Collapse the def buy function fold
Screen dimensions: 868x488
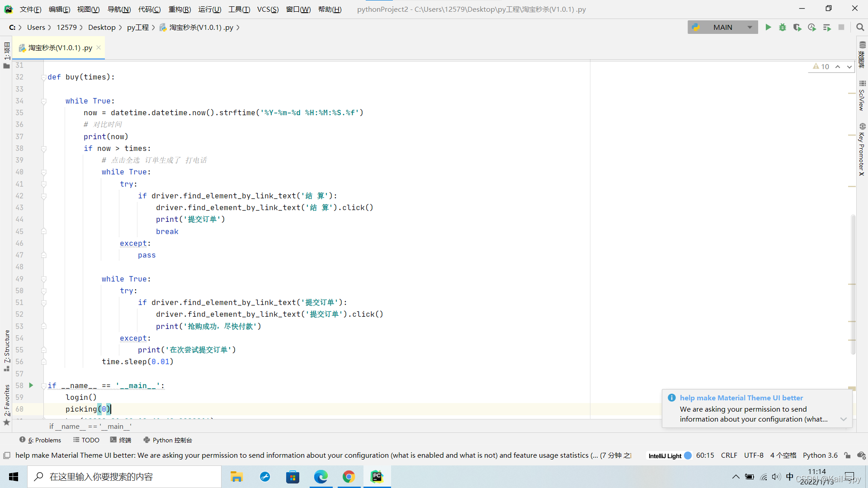tap(44, 77)
